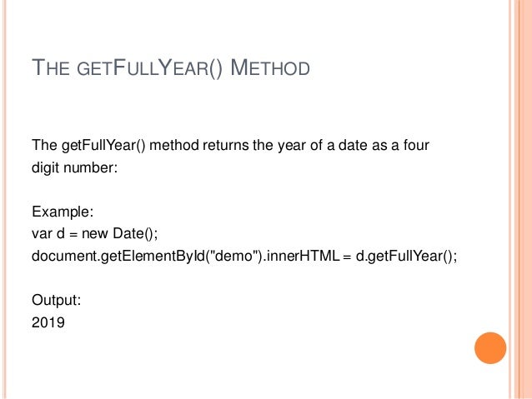Click '.innerHTML' in the code line
The width and height of the screenshot is (532, 399).
[x=301, y=256]
